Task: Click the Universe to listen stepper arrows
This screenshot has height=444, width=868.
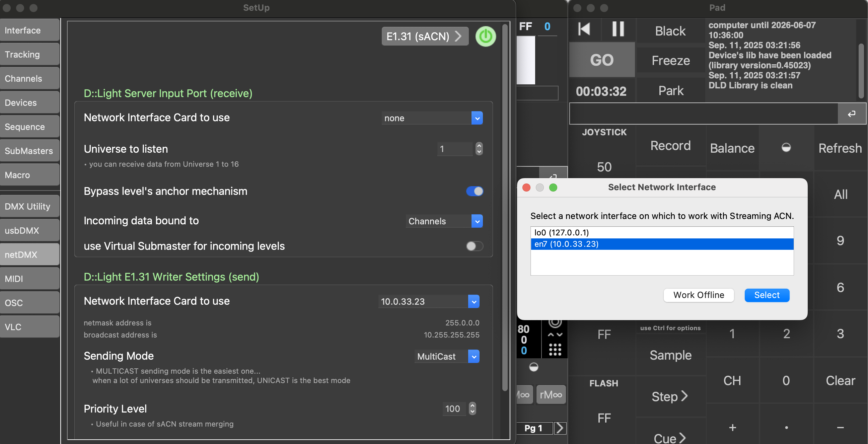Action: tap(479, 149)
